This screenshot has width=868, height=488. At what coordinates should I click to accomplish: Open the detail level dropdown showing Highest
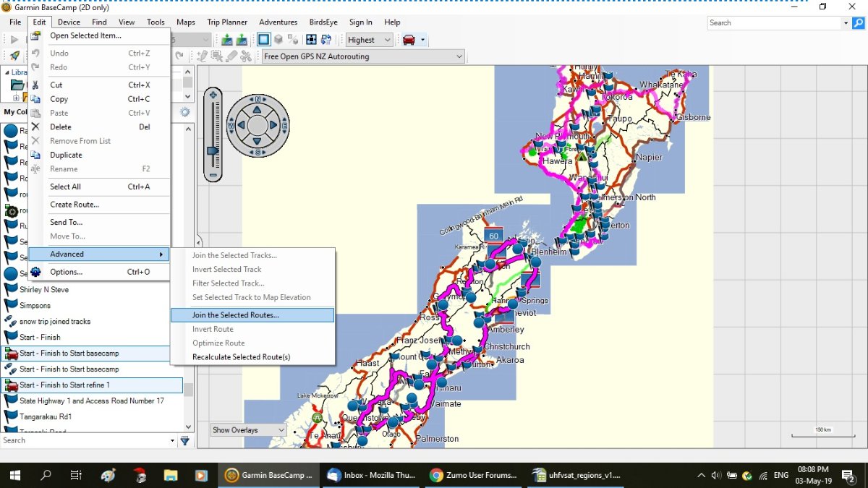pos(369,40)
